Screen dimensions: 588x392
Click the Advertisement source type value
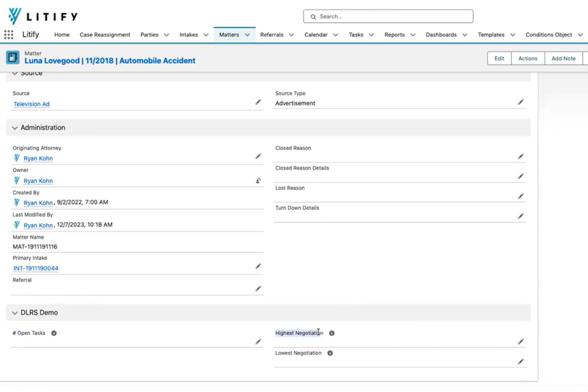coord(295,103)
